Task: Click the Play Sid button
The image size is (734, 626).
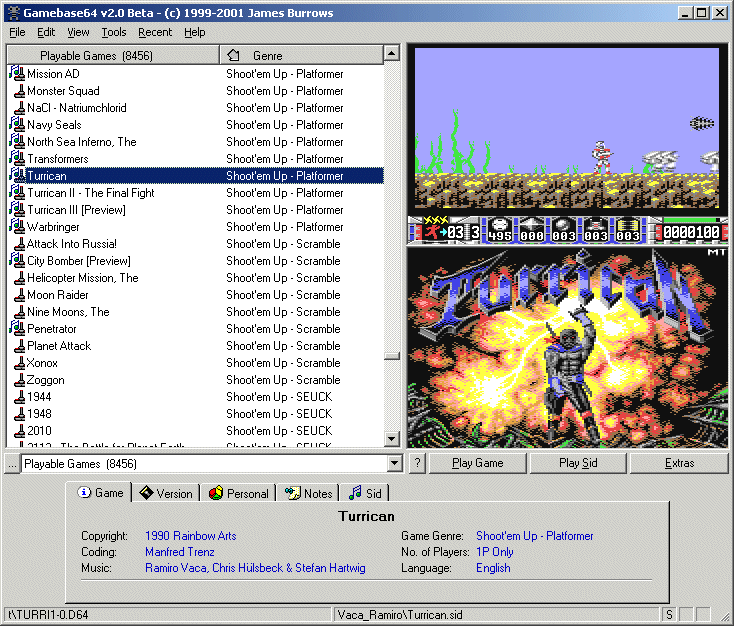Action: pyautogui.click(x=578, y=463)
